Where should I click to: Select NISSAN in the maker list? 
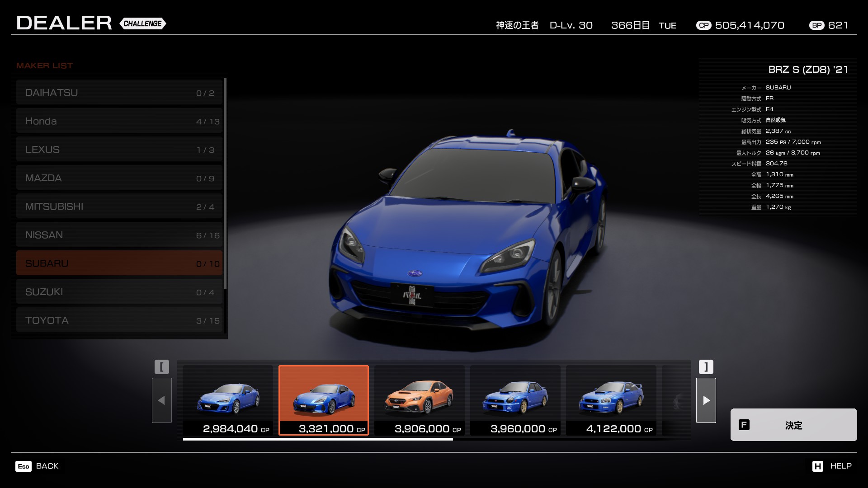click(x=119, y=235)
